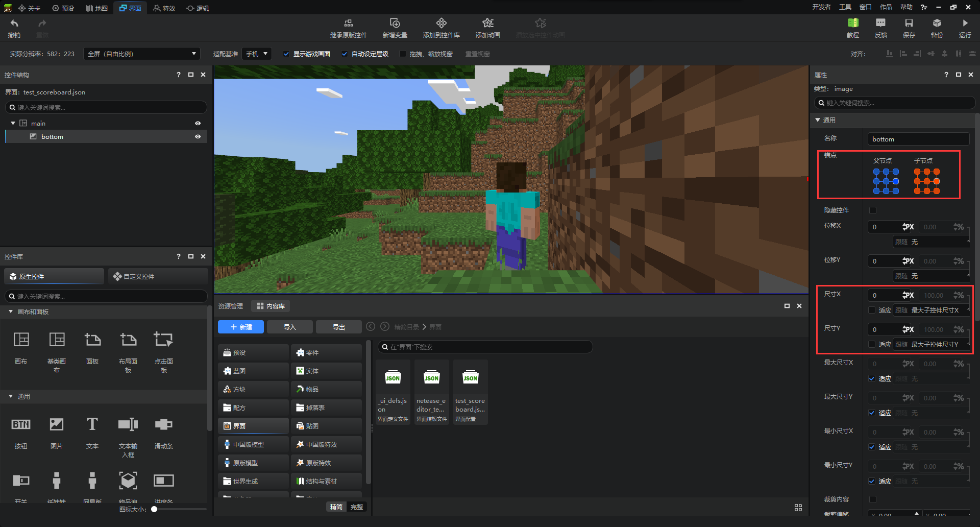
Task: Click the 运行 run play icon
Action: point(965,23)
